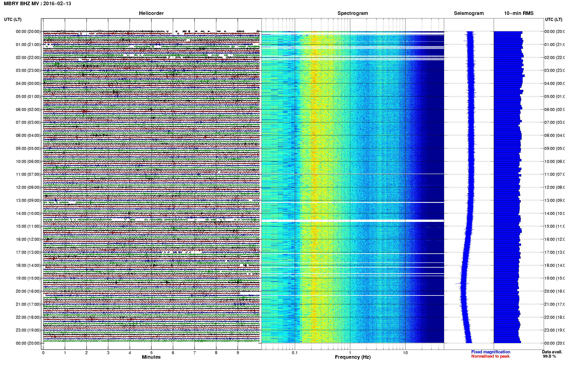Click the left '11:00 (07:00)' time label

tap(28, 174)
